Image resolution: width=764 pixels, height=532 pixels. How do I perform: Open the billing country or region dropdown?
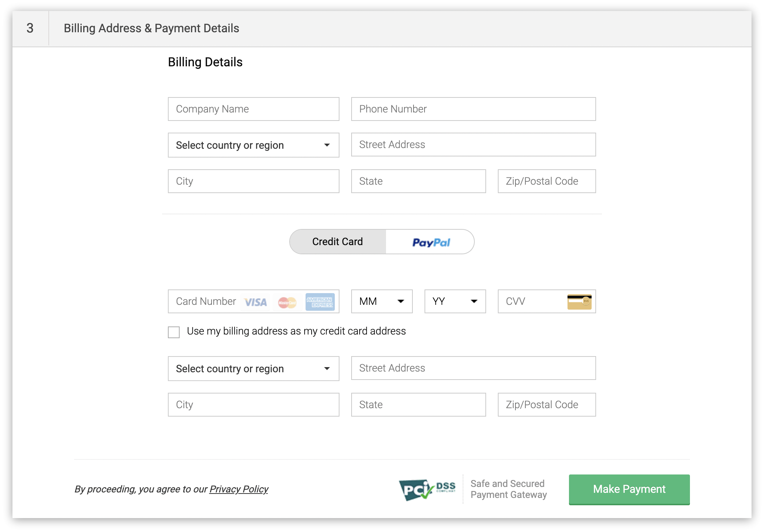click(x=254, y=145)
